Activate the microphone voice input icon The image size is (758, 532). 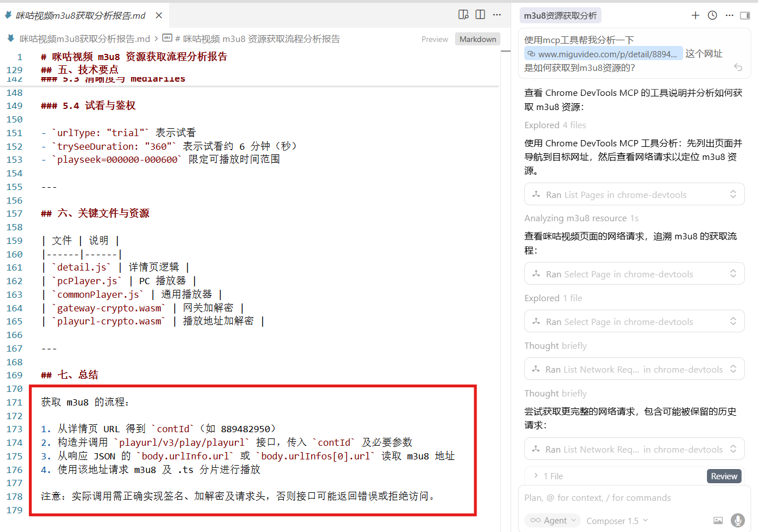click(738, 520)
